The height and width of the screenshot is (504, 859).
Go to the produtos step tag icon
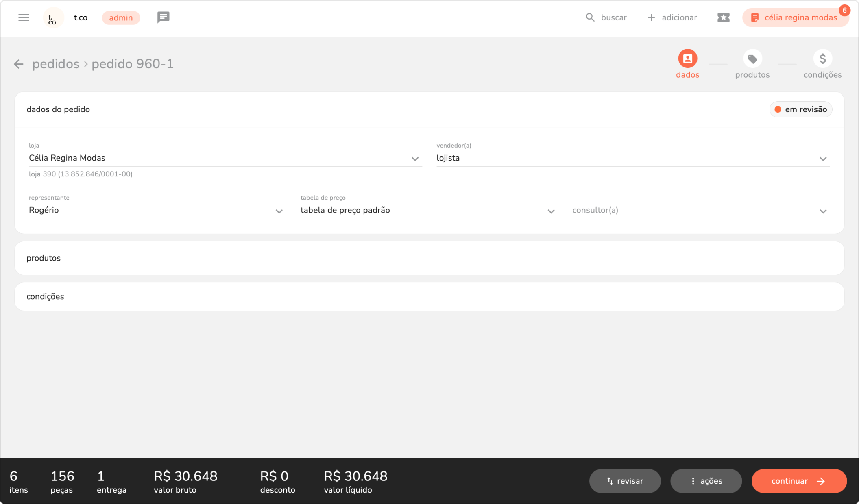pos(752,59)
